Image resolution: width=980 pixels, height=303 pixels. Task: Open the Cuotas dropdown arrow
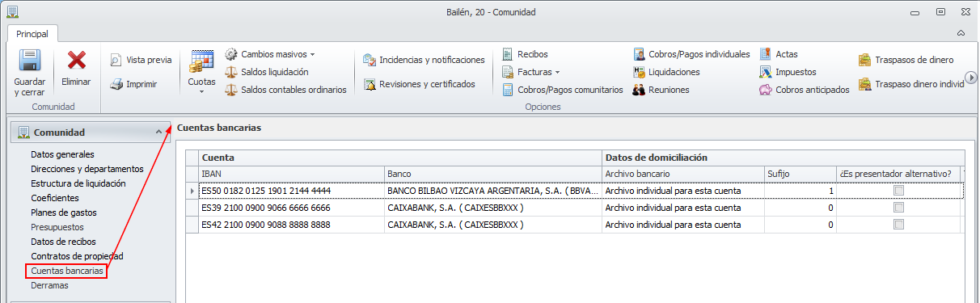tap(201, 91)
